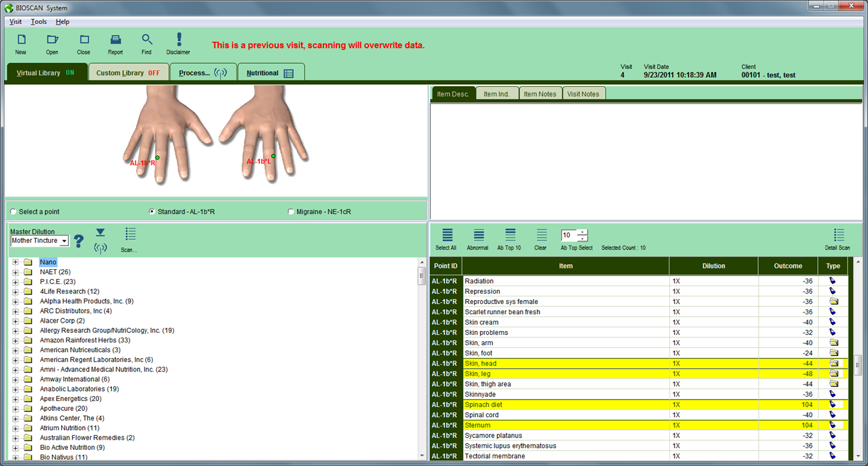Click the Report printer icon
Image resolution: width=868 pixels, height=466 pixels.
click(x=115, y=40)
